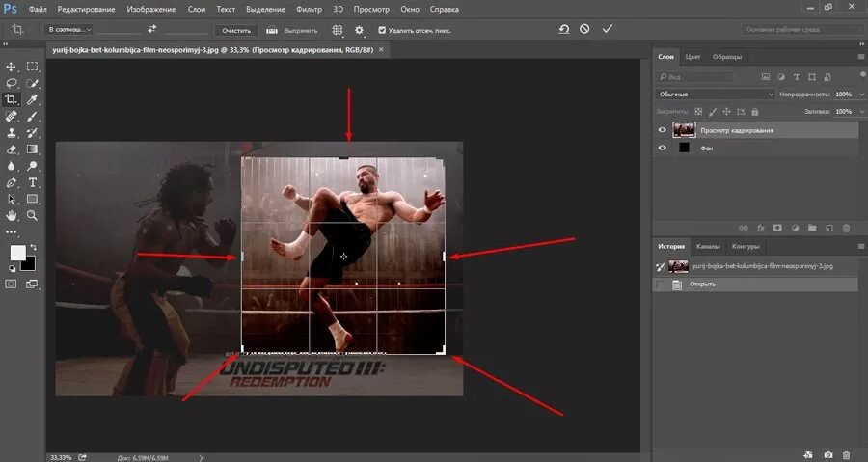
Task: Open the Окно menu
Action: click(x=410, y=9)
